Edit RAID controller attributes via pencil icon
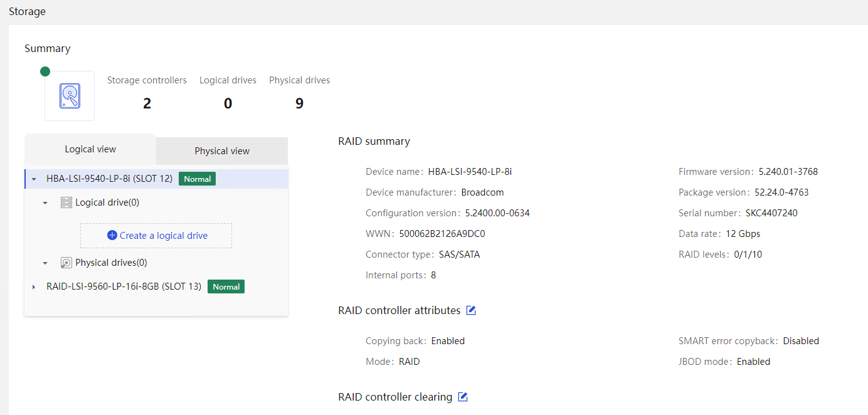The width and height of the screenshot is (868, 415). tap(471, 310)
